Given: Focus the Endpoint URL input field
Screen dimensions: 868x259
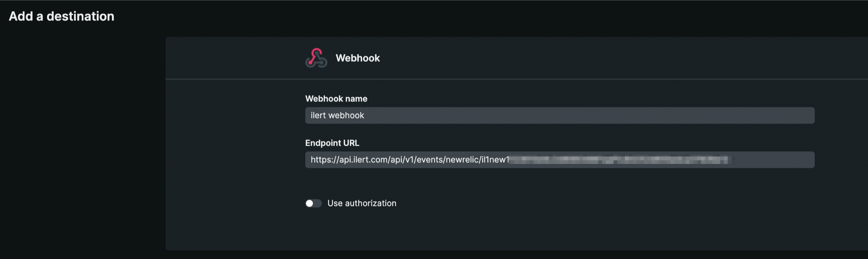Looking at the screenshot, I should [559, 160].
